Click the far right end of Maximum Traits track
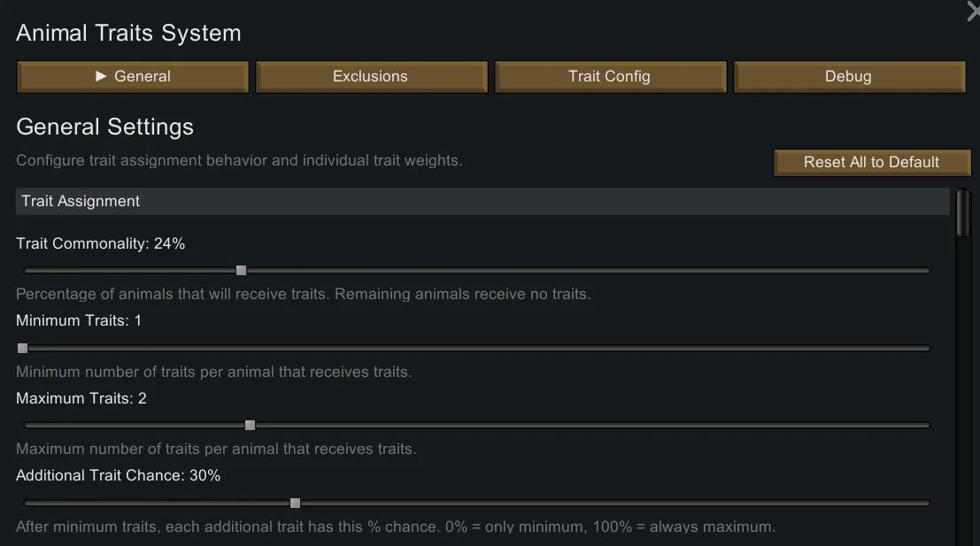 pos(927,426)
